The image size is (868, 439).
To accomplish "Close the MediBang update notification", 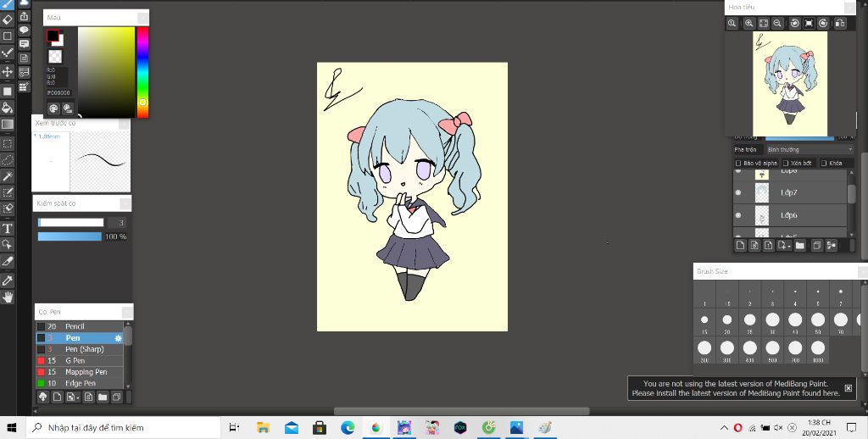I will click(x=848, y=388).
